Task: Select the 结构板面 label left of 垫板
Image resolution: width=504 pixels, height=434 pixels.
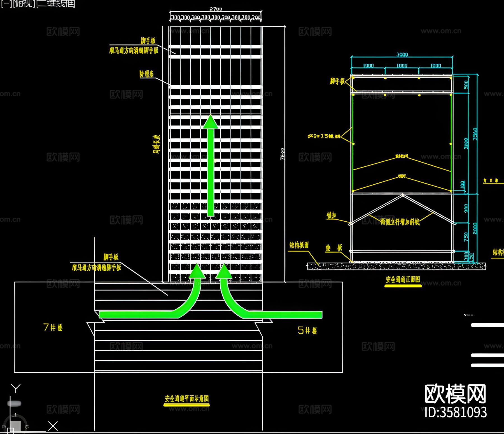Action: click(299, 245)
